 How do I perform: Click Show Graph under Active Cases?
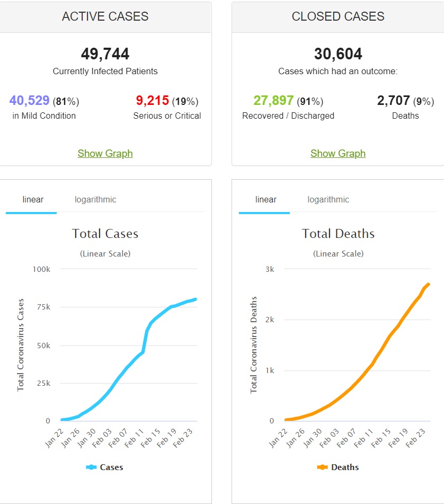click(105, 154)
